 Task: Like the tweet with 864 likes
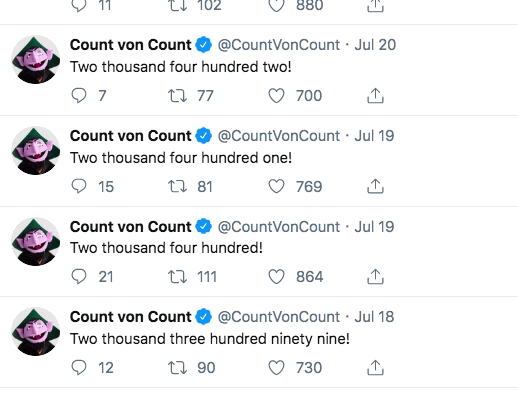coord(276,277)
